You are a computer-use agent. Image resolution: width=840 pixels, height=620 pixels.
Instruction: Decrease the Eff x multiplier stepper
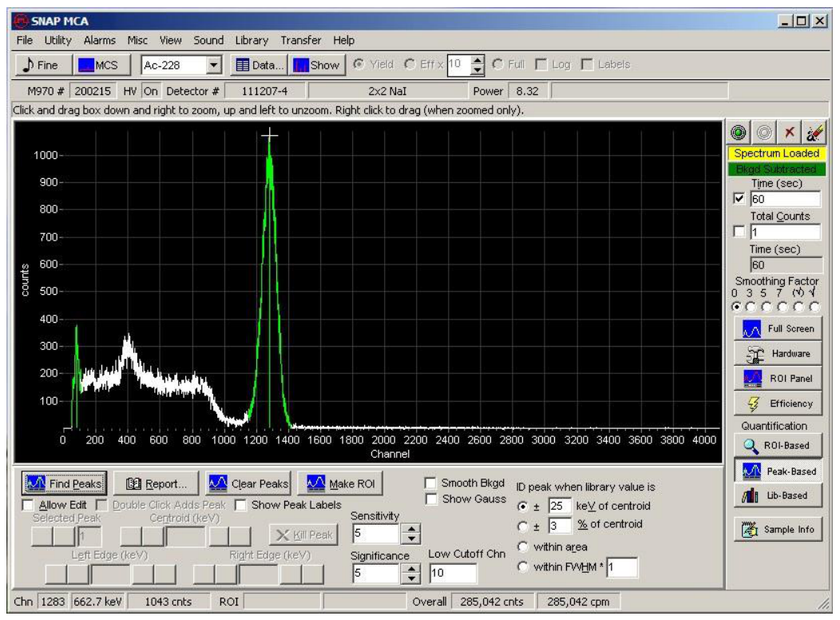477,70
